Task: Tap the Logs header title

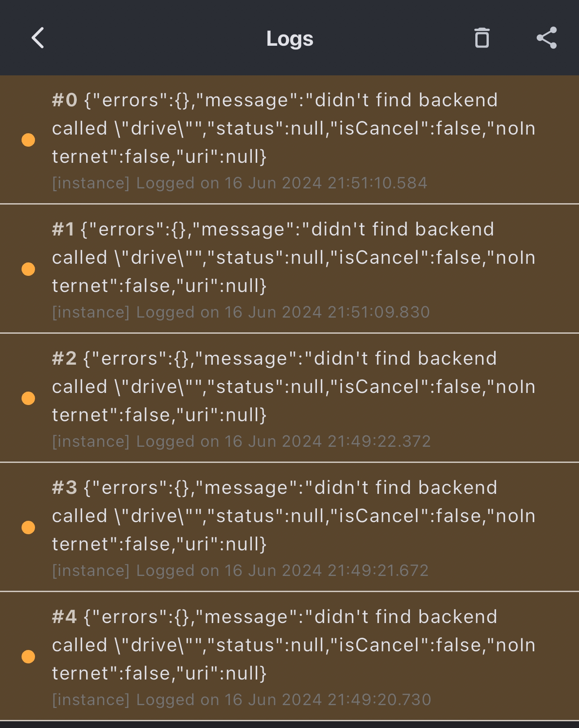Action: click(289, 39)
